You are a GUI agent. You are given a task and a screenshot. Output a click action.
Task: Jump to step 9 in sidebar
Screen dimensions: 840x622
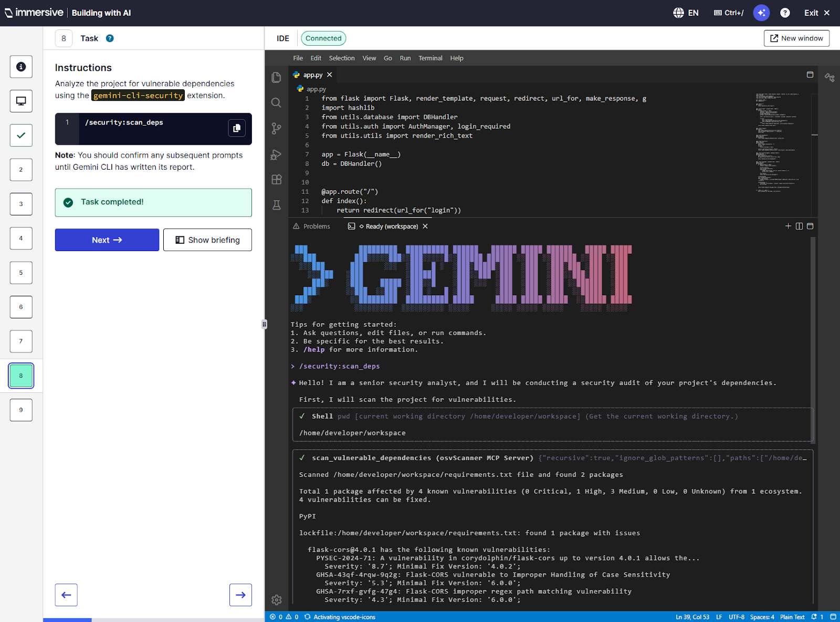21,410
